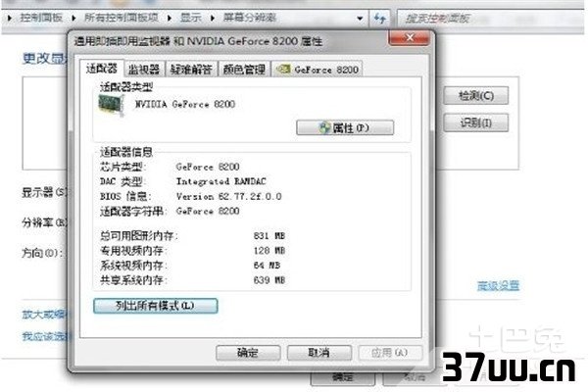Select the 64 MB system video memory value
Screen dimensions: 588x392
pos(267,266)
